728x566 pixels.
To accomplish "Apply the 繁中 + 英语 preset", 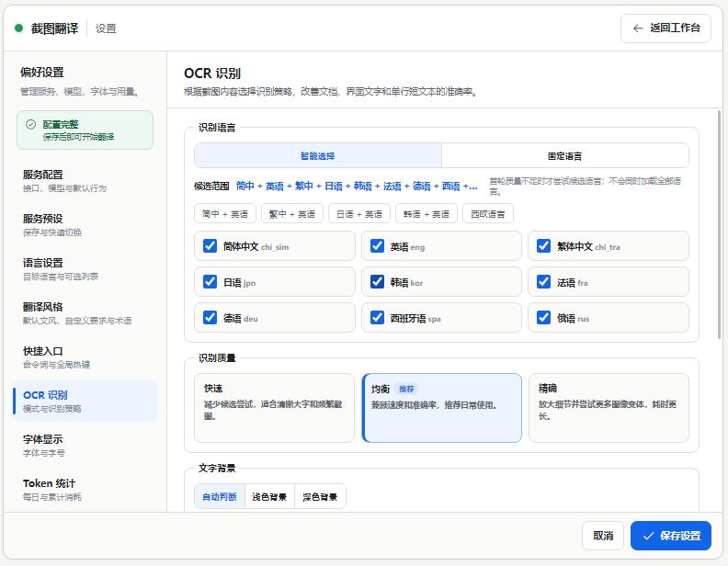I will 292,214.
